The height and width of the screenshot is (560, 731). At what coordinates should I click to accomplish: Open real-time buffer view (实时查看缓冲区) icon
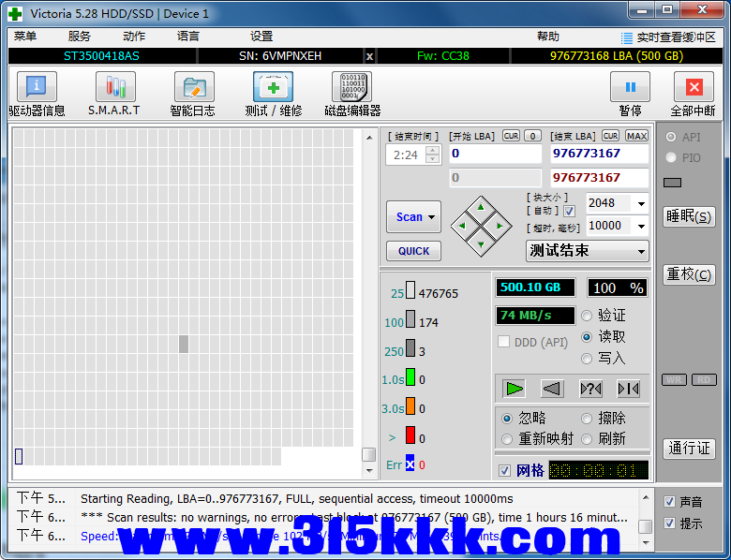(x=627, y=37)
